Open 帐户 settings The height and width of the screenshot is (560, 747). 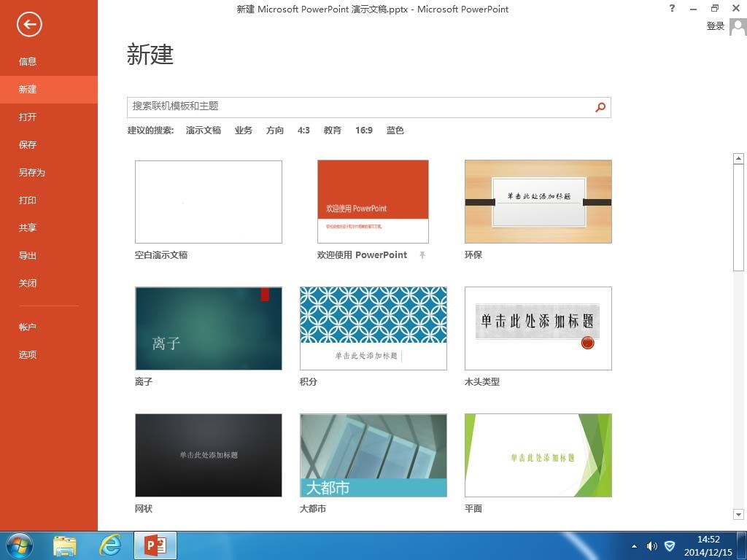tap(49, 327)
